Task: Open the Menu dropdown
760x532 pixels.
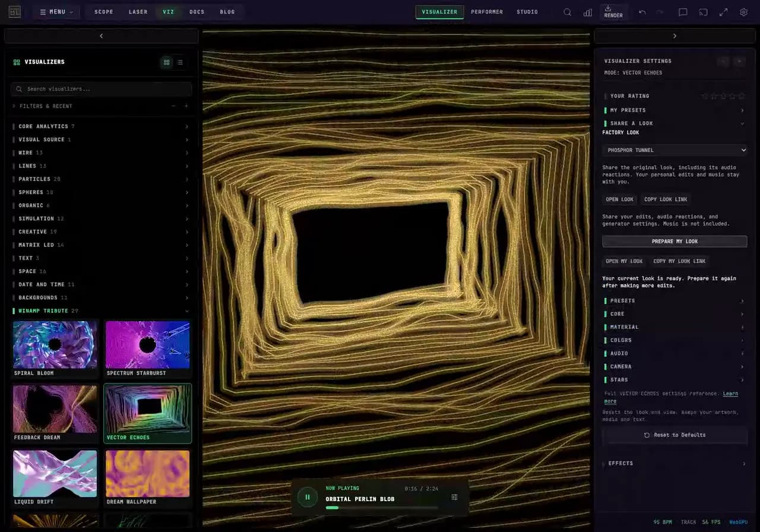Action: click(56, 12)
